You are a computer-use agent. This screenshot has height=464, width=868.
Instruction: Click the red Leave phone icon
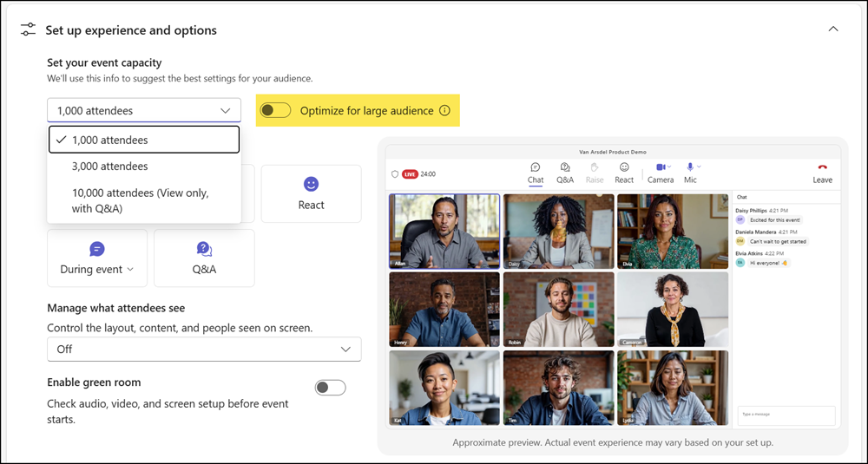(822, 167)
